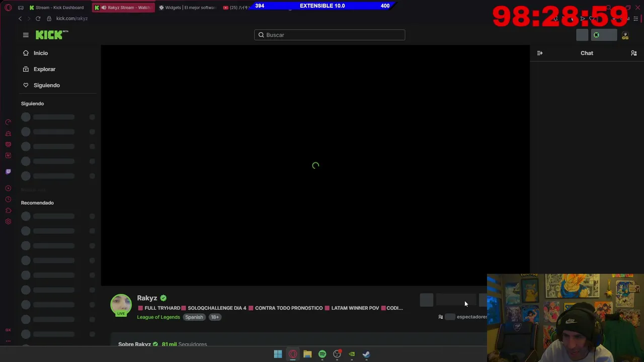Switch to the Widgets browser tab
This screenshot has height=362, width=644.
[187, 8]
